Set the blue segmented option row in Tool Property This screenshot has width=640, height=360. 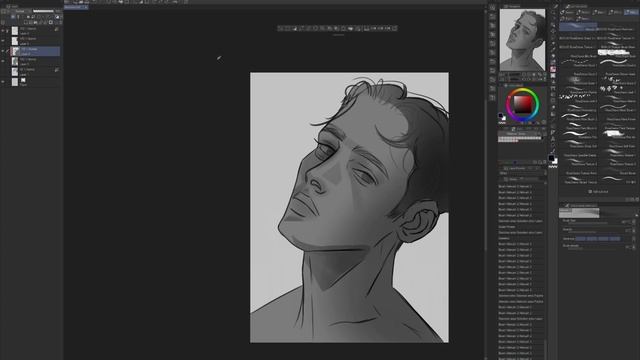[x=598, y=238]
